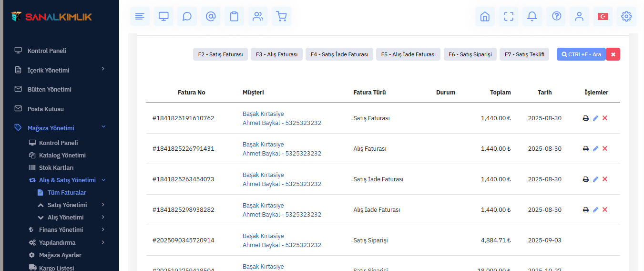
Task: Click the red clear filter X button
Action: 613,54
